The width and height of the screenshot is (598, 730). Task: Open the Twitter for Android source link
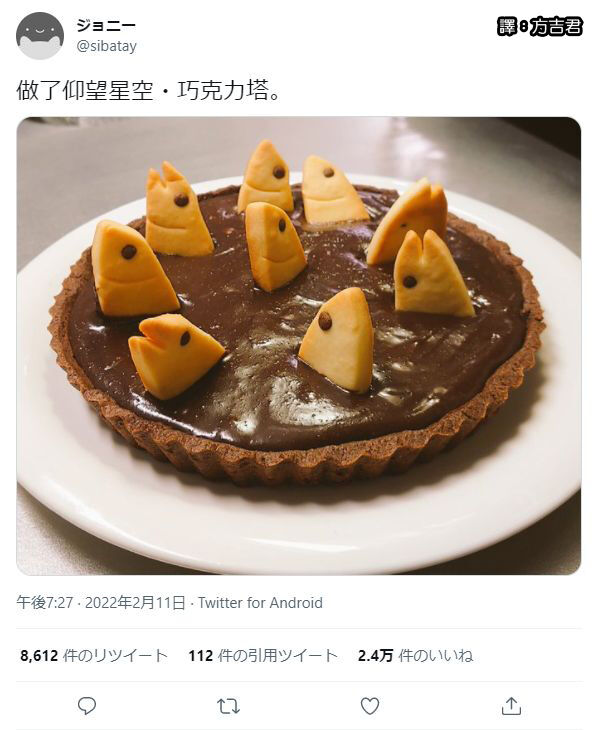tap(260, 602)
